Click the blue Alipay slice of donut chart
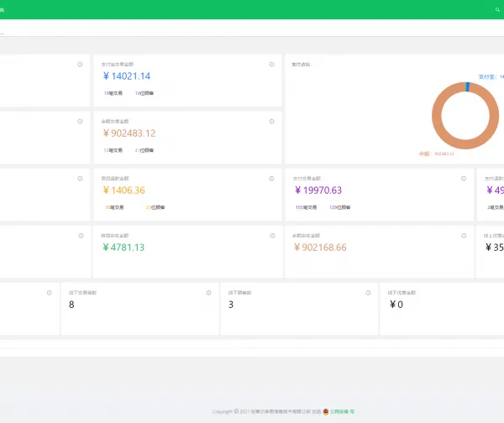This screenshot has height=423, width=504. click(467, 86)
